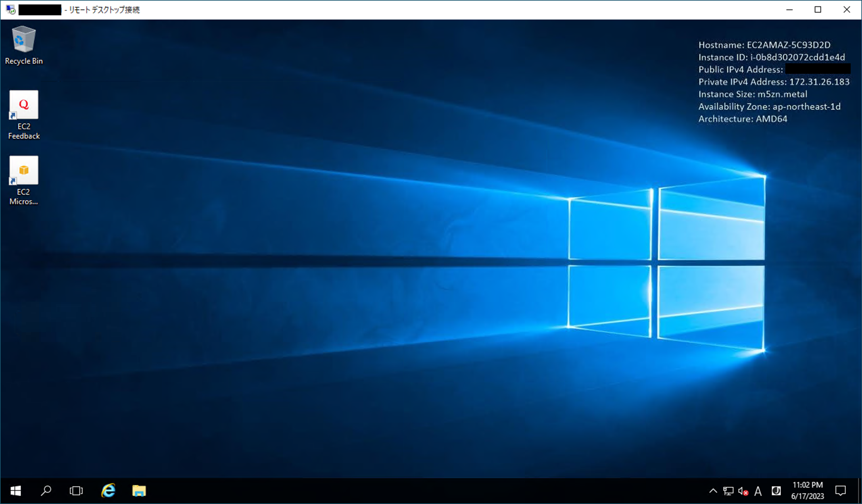Image resolution: width=862 pixels, height=504 pixels.
Task: Click the muted volume speaker icon
Action: click(743, 491)
